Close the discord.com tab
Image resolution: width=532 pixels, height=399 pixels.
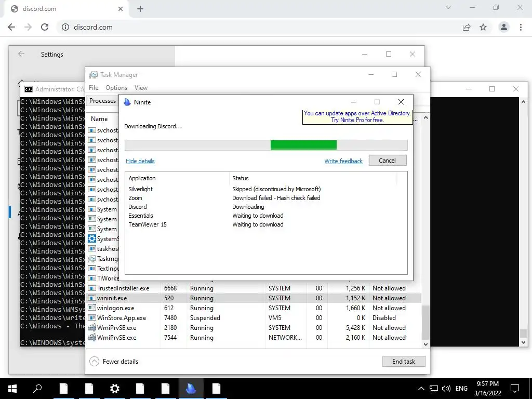coord(121,9)
